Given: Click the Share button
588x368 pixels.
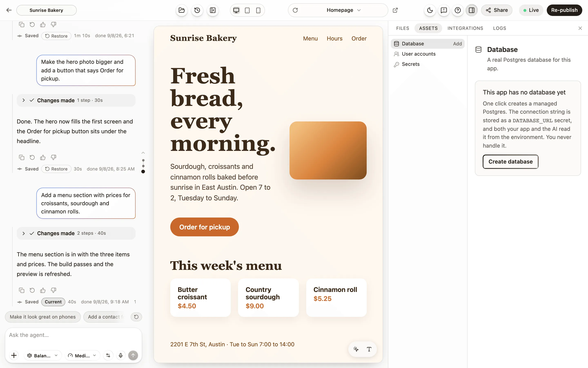Looking at the screenshot, I should pyautogui.click(x=496, y=10).
